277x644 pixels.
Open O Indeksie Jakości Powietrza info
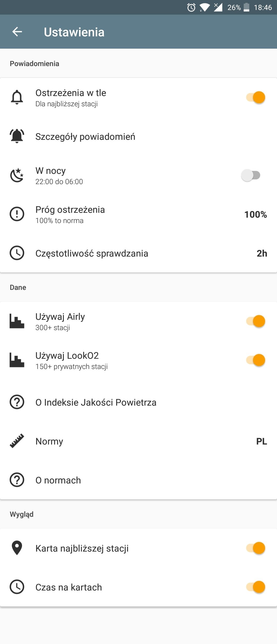[x=138, y=402]
